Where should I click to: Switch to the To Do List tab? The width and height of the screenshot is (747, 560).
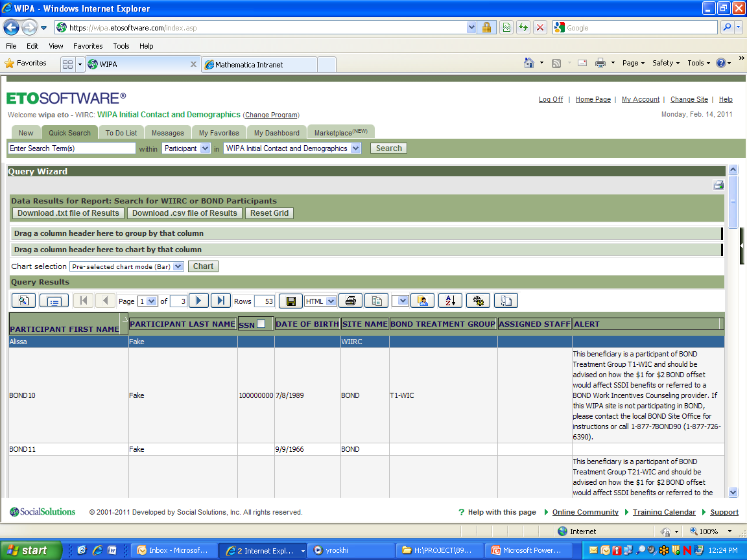tap(121, 133)
